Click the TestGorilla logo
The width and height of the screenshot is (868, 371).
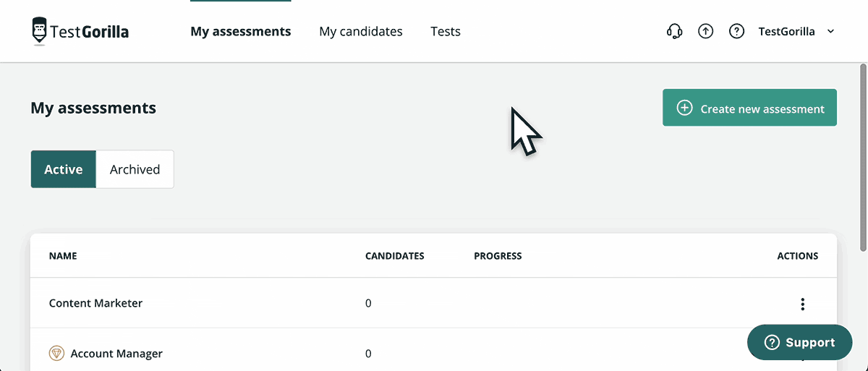pyautogui.click(x=80, y=31)
